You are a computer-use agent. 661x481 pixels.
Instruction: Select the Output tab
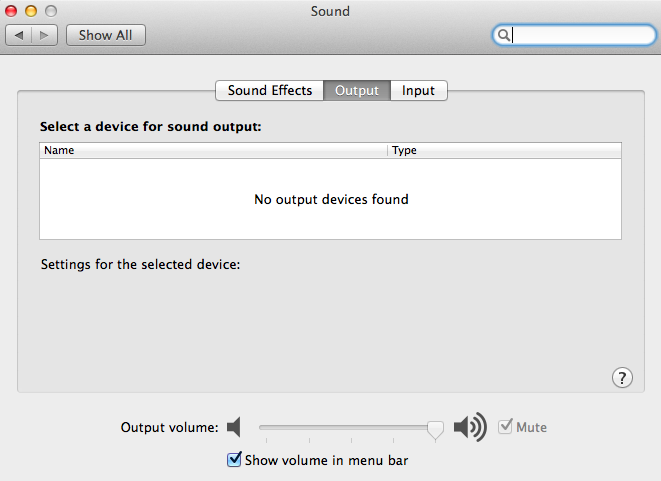357,90
